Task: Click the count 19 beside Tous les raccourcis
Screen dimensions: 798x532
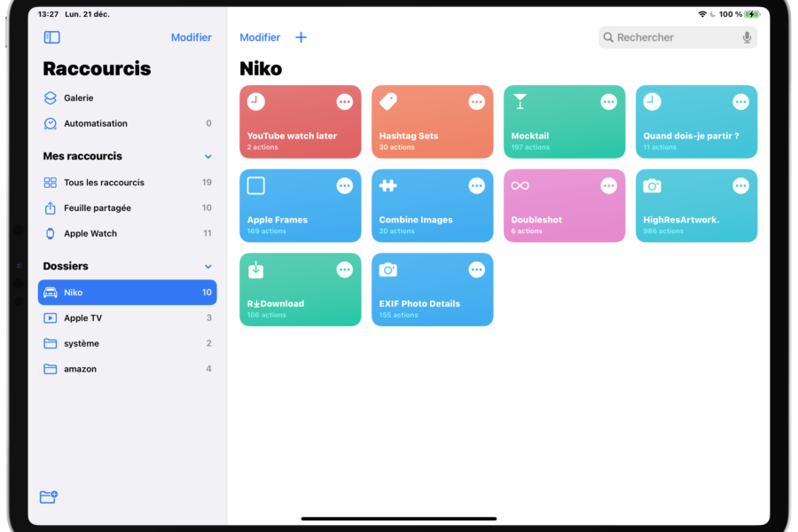Action: tap(207, 183)
